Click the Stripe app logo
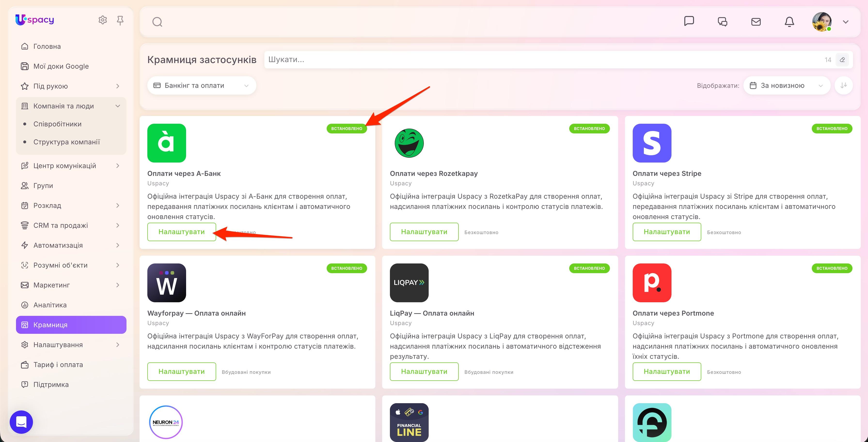This screenshot has width=868, height=442. pos(652,143)
